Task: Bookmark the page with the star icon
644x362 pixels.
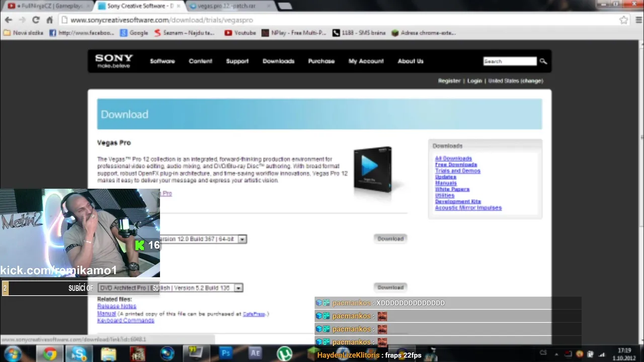Action: click(x=624, y=20)
